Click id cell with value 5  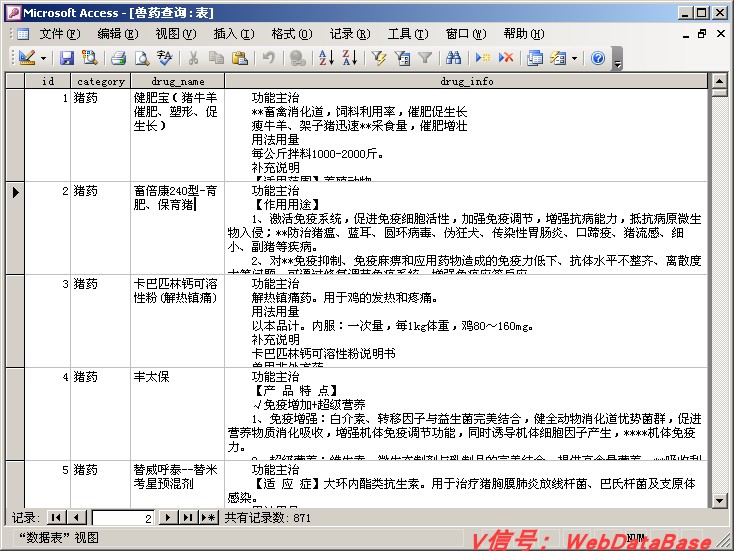(47, 485)
